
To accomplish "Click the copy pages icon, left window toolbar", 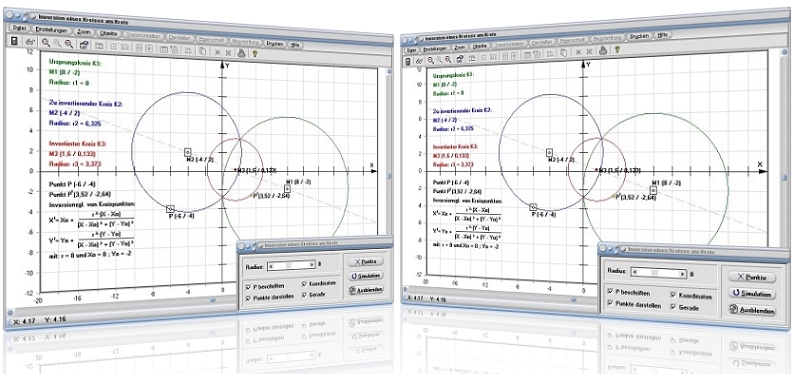I will click(202, 50).
